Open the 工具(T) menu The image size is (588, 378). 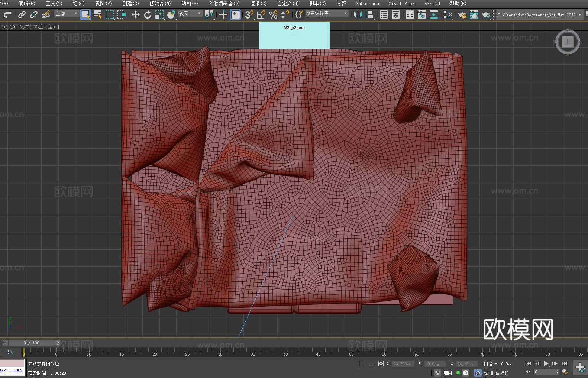point(54,3)
